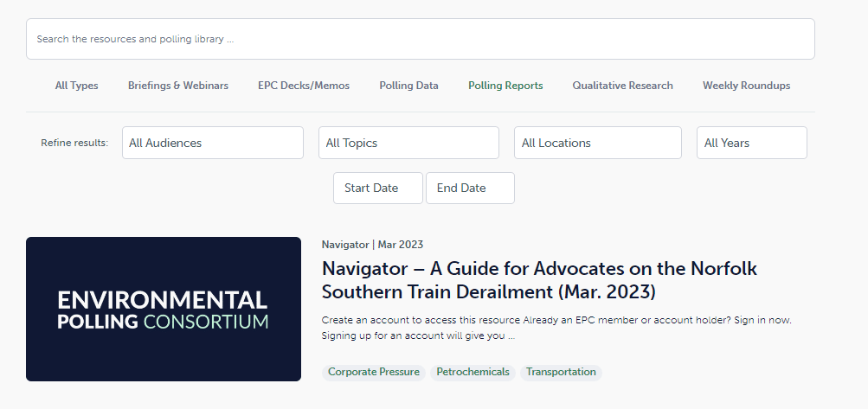The image size is (868, 409).
Task: View the Weekly Roundups tab
Action: 746,86
